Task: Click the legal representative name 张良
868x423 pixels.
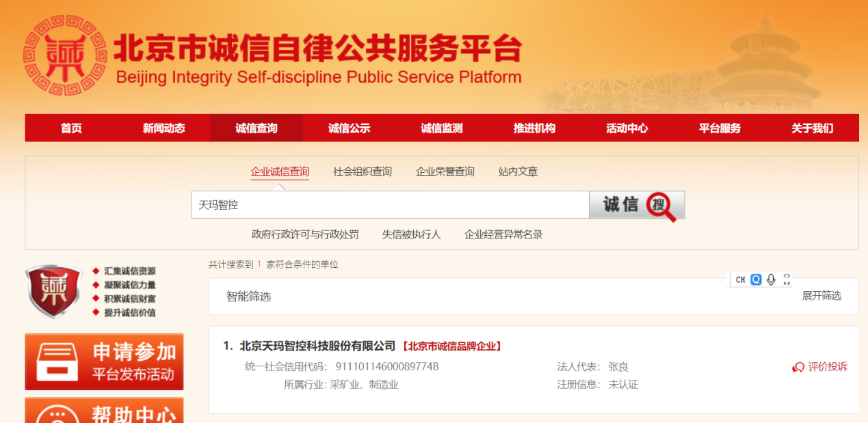Action: click(x=618, y=367)
